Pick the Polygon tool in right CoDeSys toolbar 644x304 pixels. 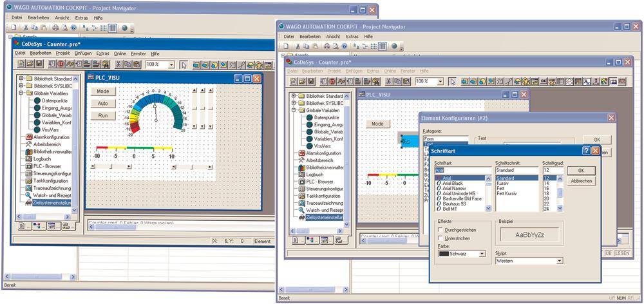click(x=490, y=81)
